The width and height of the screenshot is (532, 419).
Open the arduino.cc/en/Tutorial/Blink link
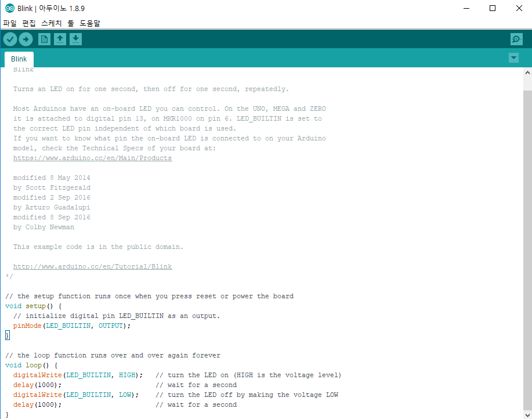click(x=93, y=267)
